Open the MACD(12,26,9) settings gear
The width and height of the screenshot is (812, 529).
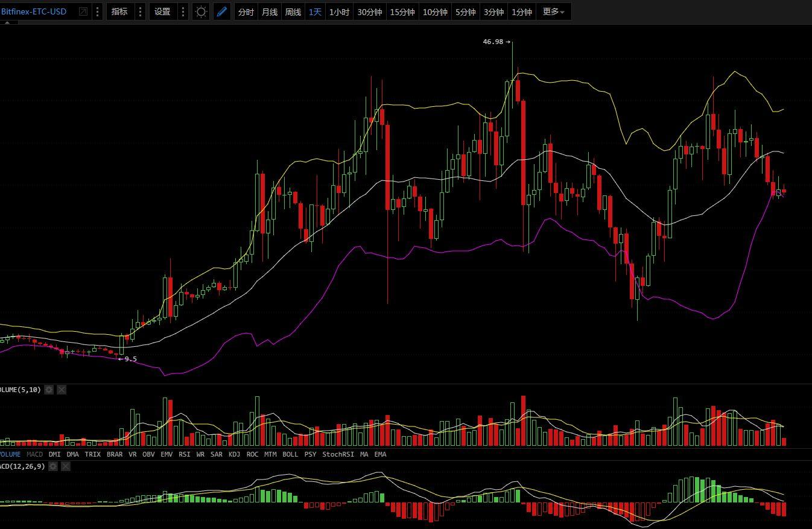pos(53,466)
